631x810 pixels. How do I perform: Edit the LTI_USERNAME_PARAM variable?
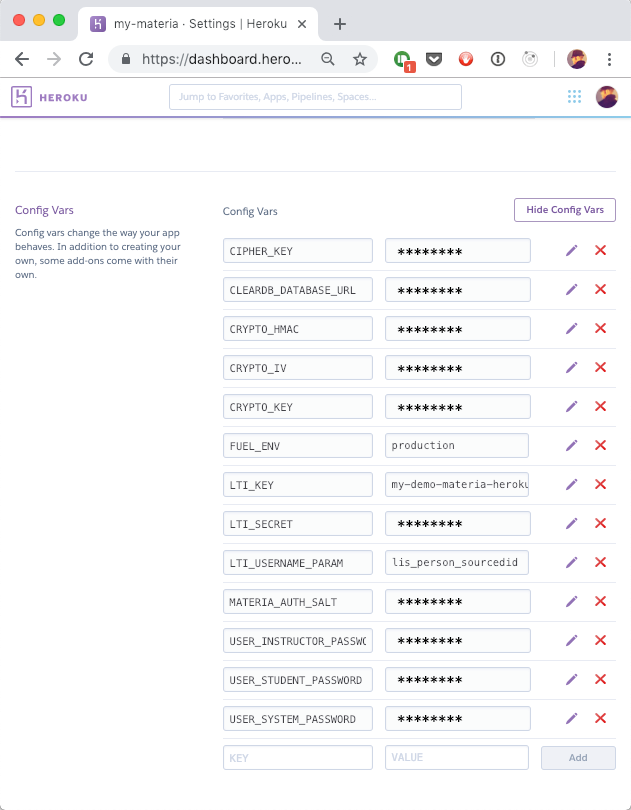pyautogui.click(x=571, y=563)
